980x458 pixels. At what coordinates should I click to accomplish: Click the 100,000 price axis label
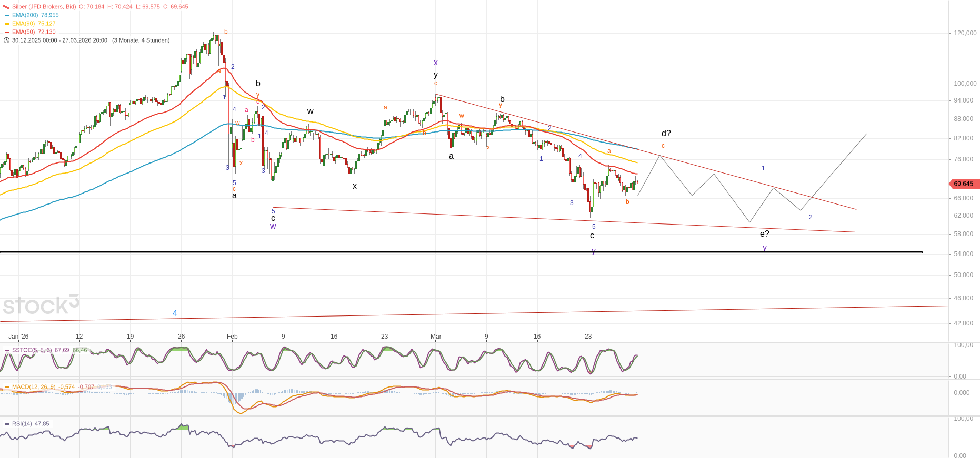(x=965, y=84)
